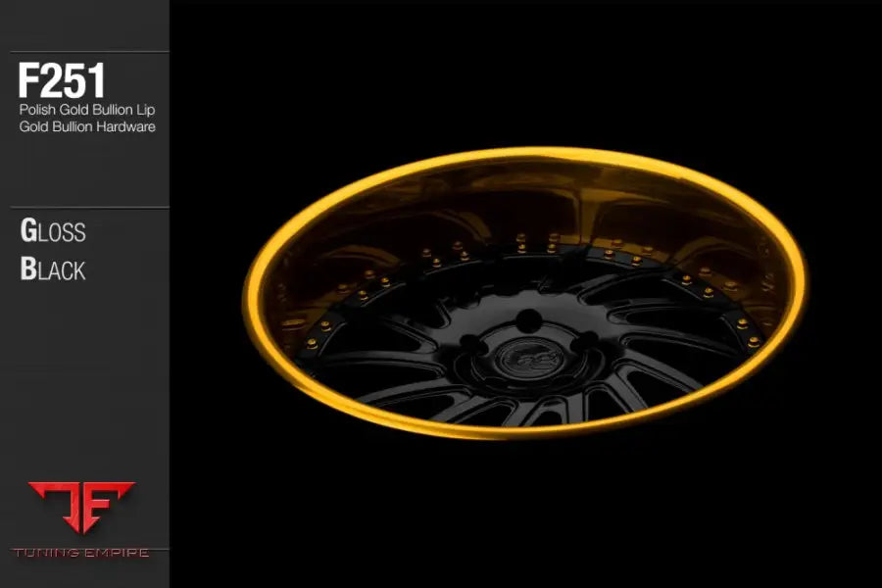
Task: Click the Tuning Empire wordmark text
Action: click(x=81, y=554)
